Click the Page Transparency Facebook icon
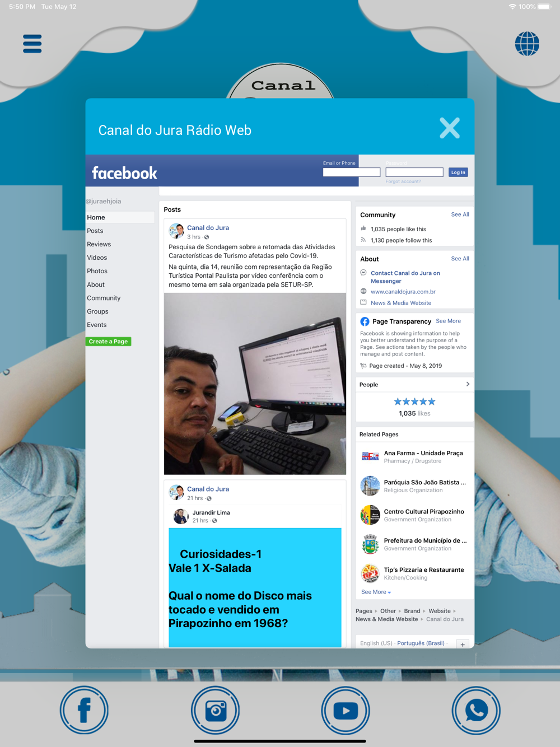The height and width of the screenshot is (747, 560). [365, 321]
